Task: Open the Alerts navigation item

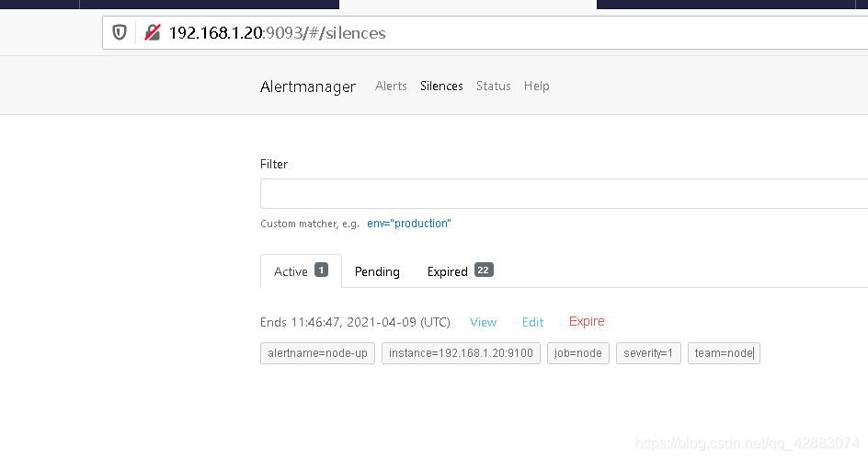Action: coord(391,86)
